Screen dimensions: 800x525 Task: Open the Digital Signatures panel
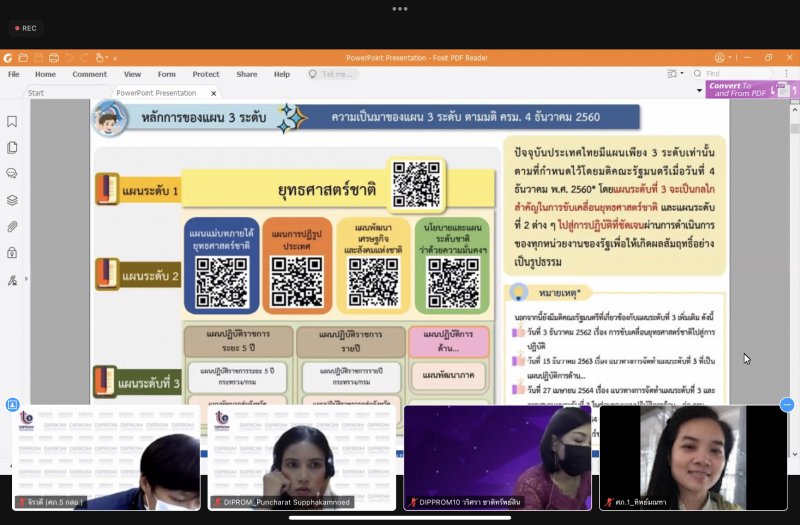(x=12, y=280)
